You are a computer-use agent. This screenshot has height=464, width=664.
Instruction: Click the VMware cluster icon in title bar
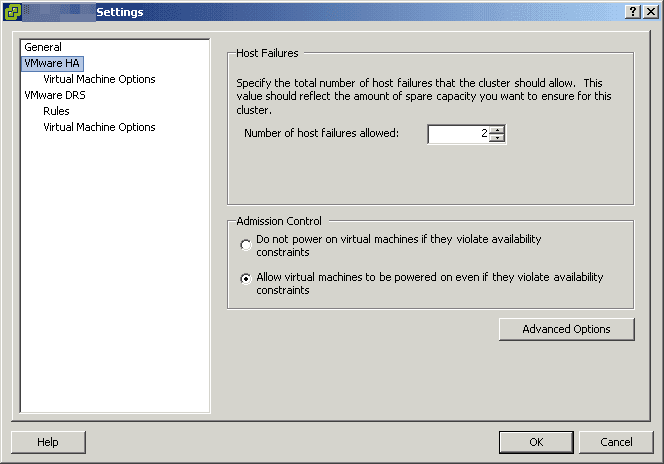pyautogui.click(x=12, y=12)
